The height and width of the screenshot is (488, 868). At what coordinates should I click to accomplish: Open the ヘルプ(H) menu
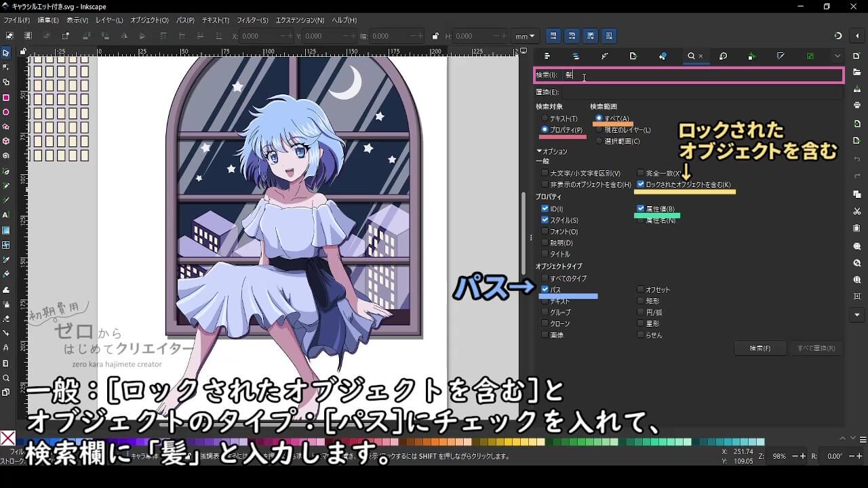pyautogui.click(x=344, y=20)
